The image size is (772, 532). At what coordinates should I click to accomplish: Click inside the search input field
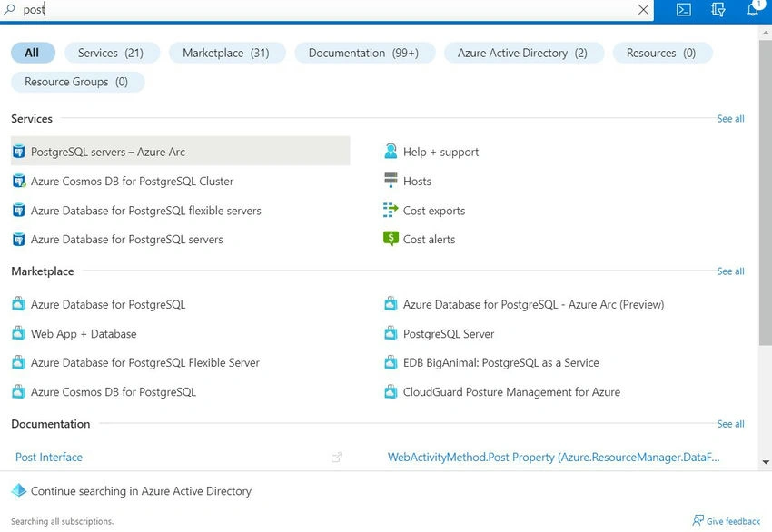pos(325,10)
